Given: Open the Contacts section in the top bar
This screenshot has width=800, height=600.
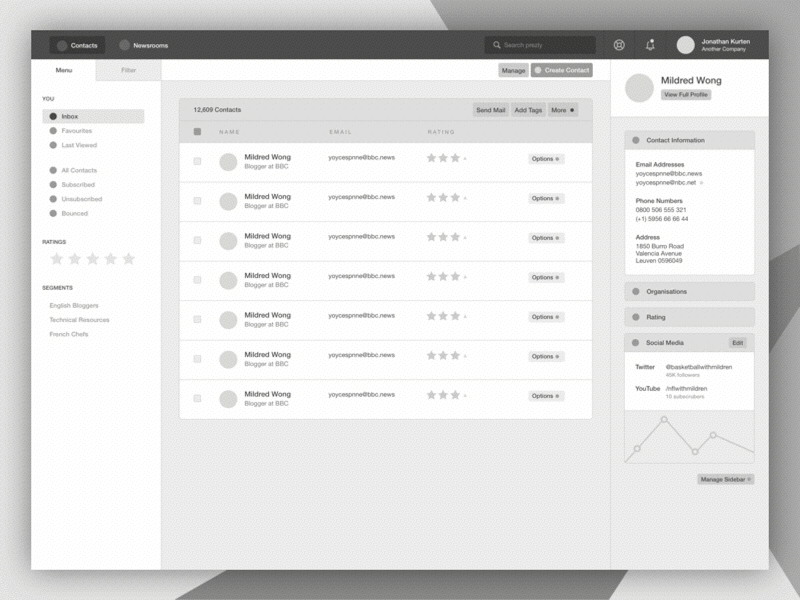Looking at the screenshot, I should click(78, 44).
